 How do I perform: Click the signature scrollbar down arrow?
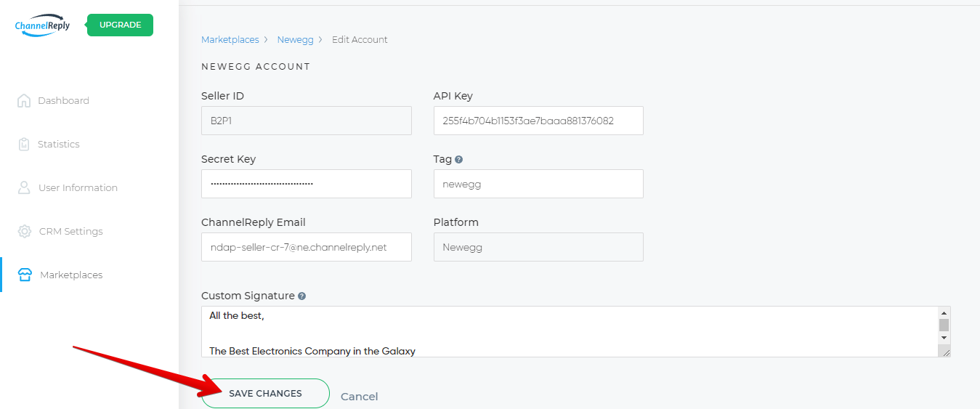944,338
